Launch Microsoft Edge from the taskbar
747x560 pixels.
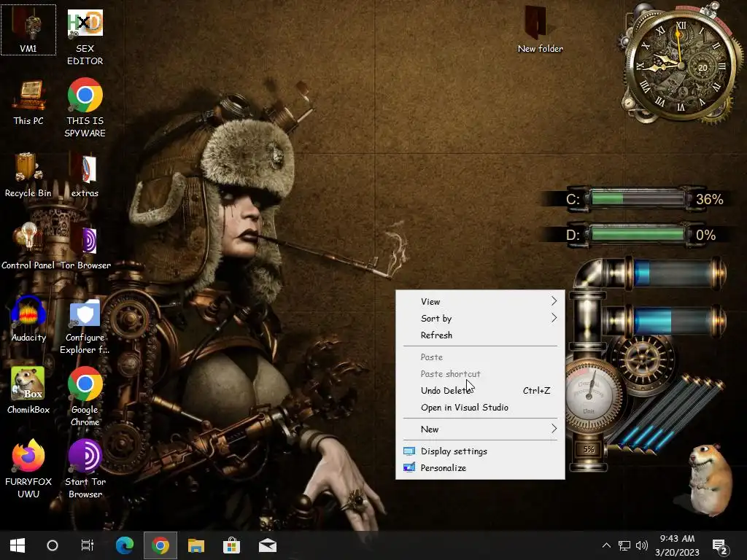point(125,545)
